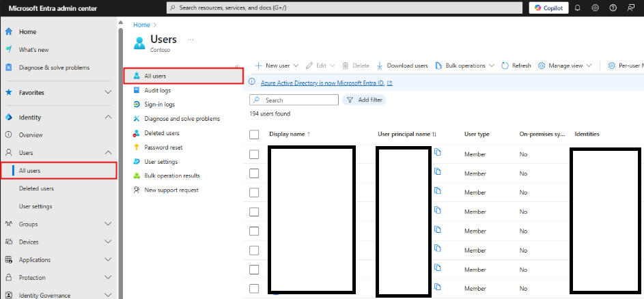Tick the seventh user row checkbox
Viewport: 644px width, 299px height.
pos(254,270)
